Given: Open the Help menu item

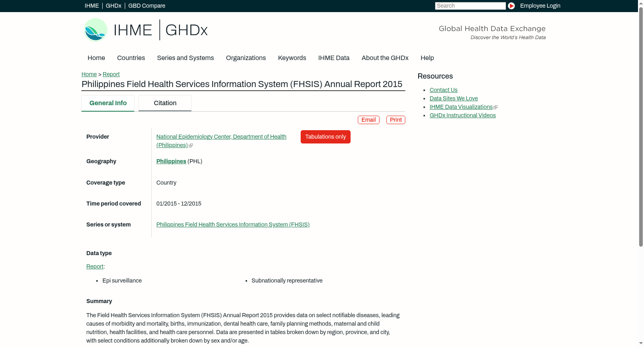Looking at the screenshot, I should coord(427,58).
